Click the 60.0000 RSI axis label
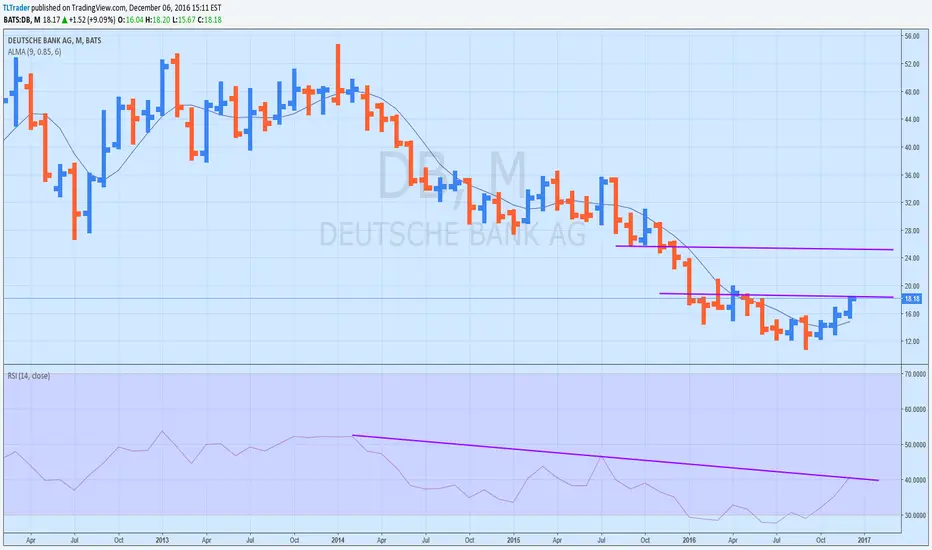The width and height of the screenshot is (932, 550). click(915, 409)
